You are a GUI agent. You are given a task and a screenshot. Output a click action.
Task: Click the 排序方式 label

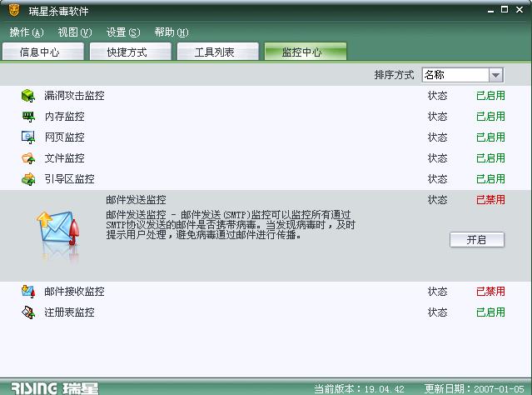pos(395,75)
